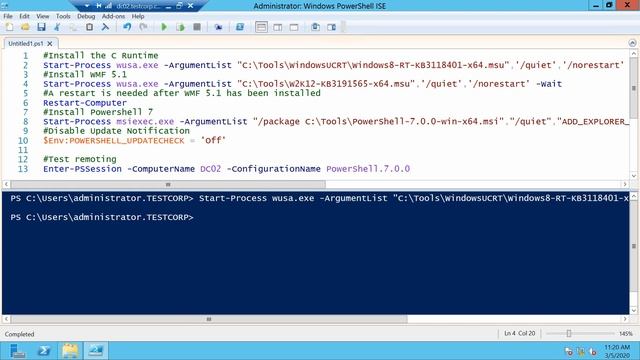Undo last edit with blue arrow
This screenshot has height=360, width=640.
127,27
